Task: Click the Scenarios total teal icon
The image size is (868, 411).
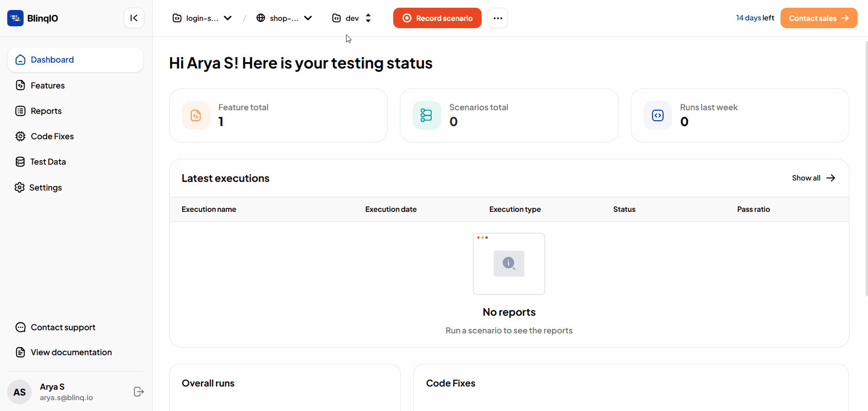Action: tap(426, 116)
